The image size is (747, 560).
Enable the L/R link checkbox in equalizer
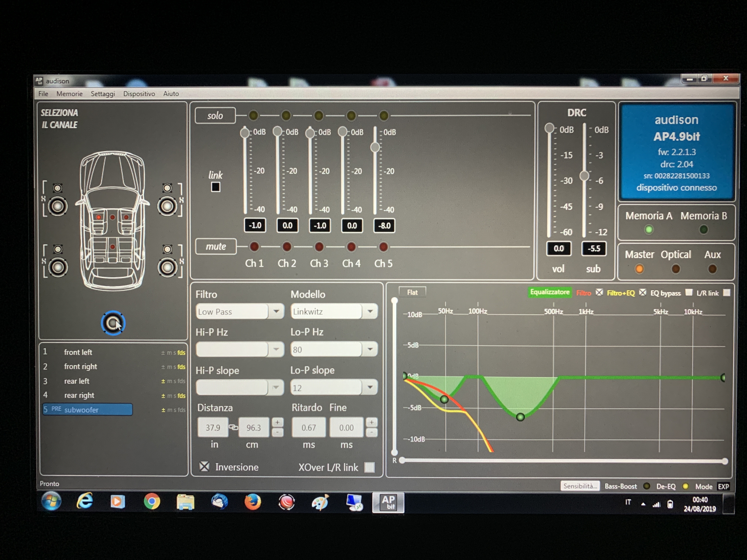tap(727, 293)
